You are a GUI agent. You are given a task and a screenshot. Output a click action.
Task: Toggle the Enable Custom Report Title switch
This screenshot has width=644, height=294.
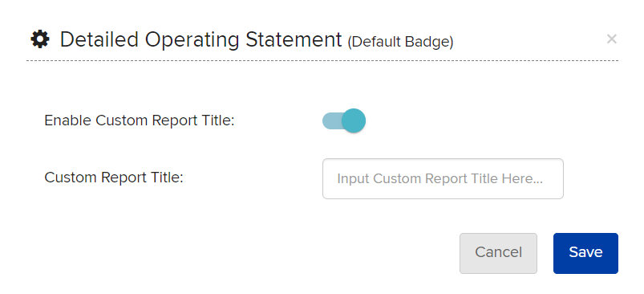pyautogui.click(x=344, y=120)
